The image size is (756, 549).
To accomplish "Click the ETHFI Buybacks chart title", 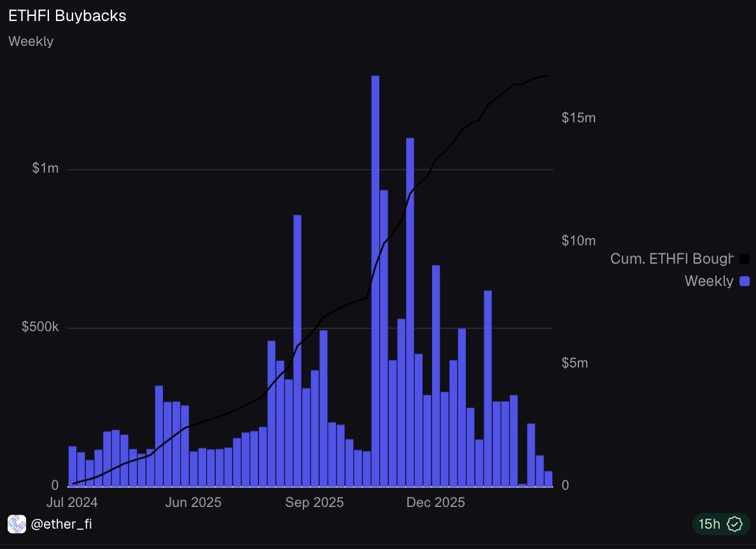I will (67, 16).
